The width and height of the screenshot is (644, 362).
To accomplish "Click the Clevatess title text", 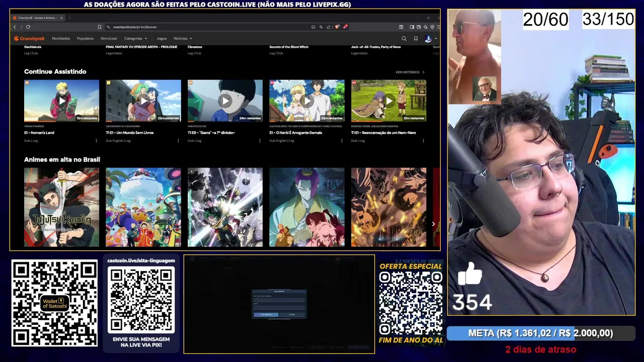I will coord(195,47).
